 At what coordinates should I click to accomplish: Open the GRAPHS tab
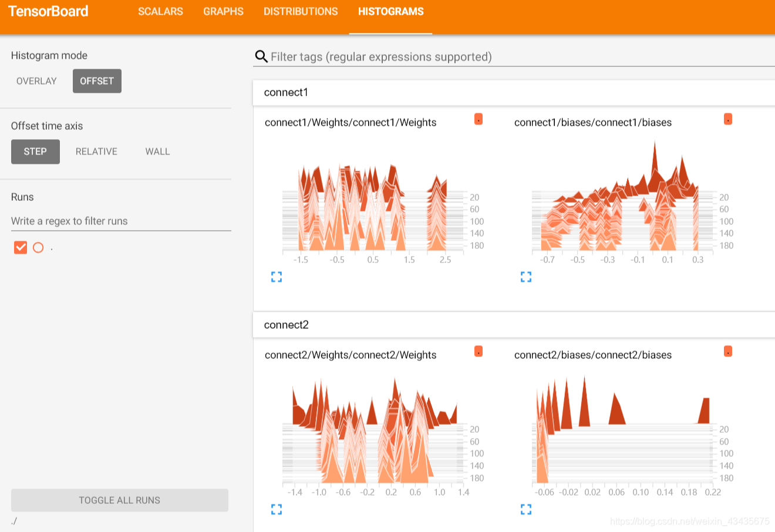click(223, 12)
